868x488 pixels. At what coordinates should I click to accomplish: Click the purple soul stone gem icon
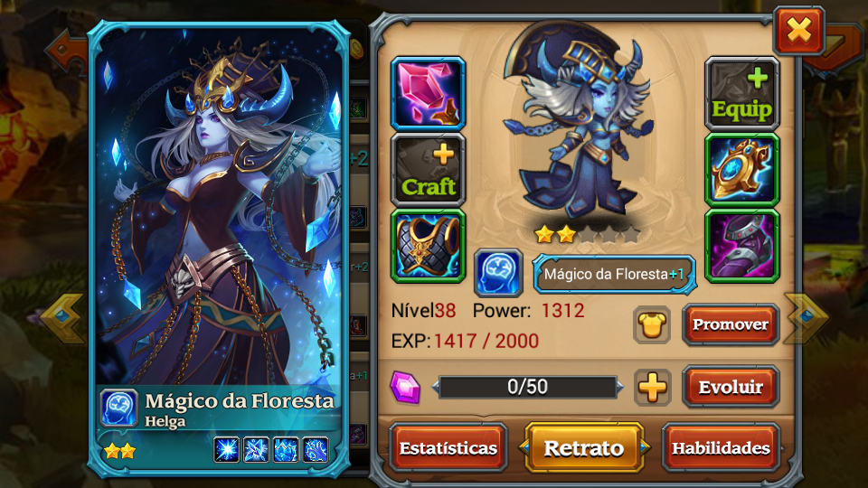tap(405, 387)
